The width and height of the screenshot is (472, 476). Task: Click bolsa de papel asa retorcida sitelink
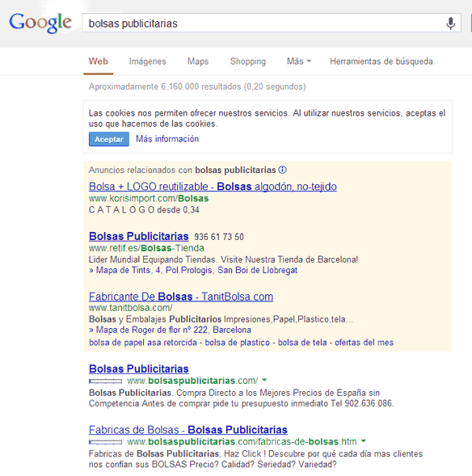143,343
